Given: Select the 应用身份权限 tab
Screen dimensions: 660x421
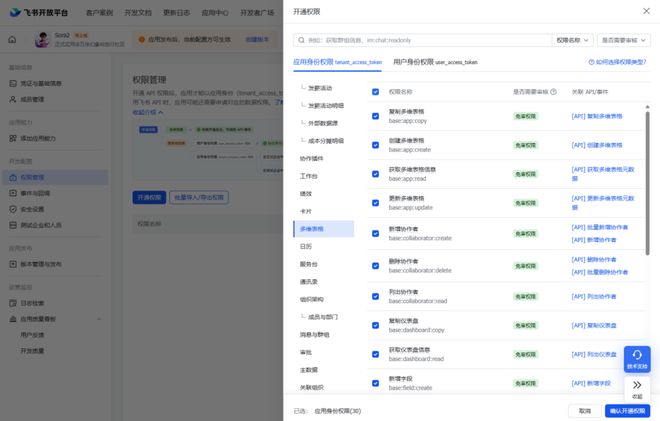Looking at the screenshot, I should tap(337, 62).
